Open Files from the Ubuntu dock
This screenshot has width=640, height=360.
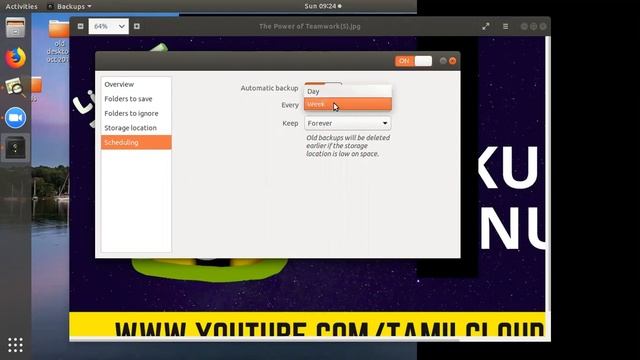pos(16,28)
